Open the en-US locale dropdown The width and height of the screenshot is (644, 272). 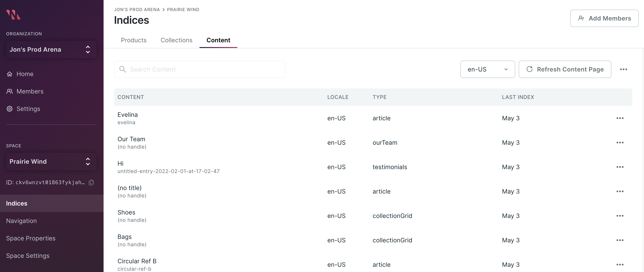(x=487, y=69)
